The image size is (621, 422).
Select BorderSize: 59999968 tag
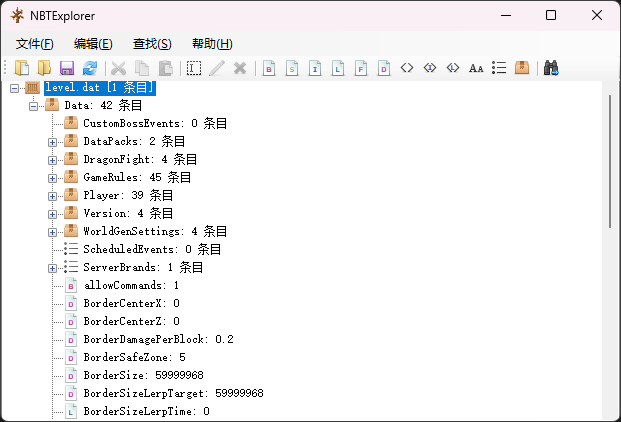click(143, 375)
